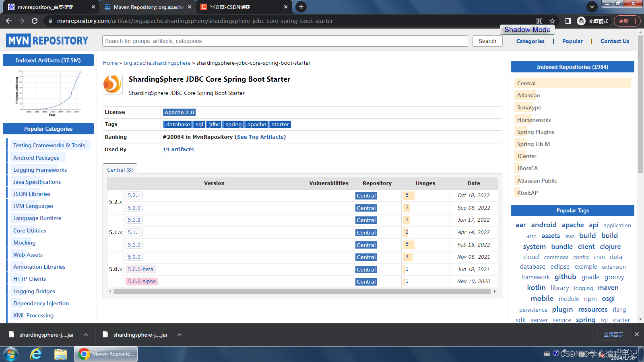Click the MVN Repository logo
644x362 pixels.
(47, 40)
